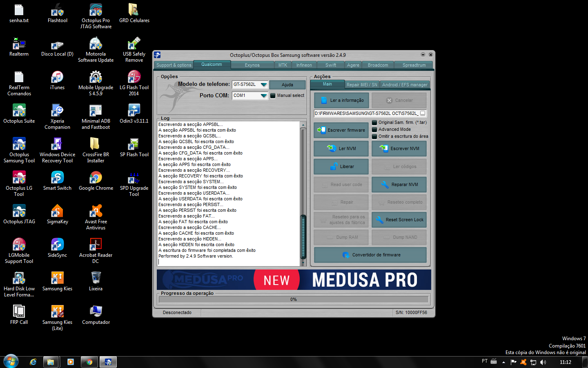Open Samsung Kies desktop icon

pyautogui.click(x=58, y=281)
